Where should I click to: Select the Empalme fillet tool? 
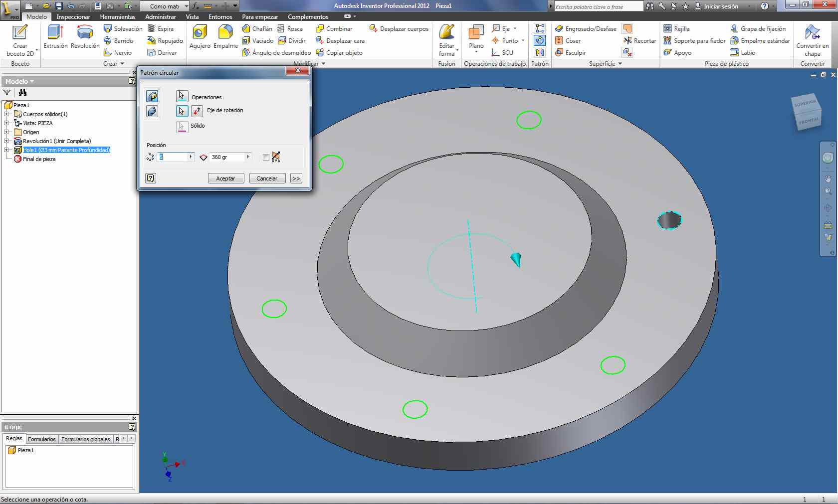click(x=225, y=37)
